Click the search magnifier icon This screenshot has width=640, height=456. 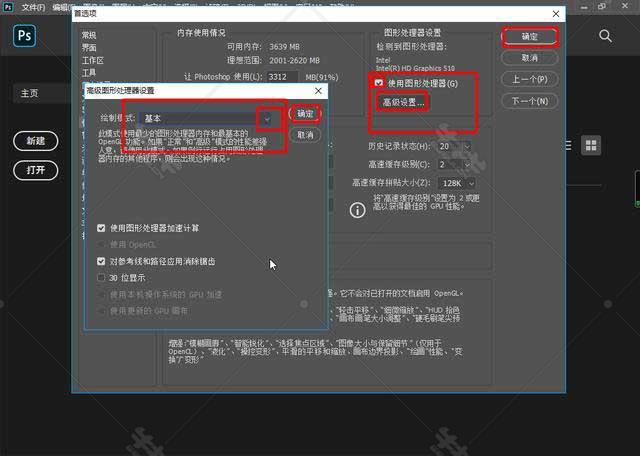coord(605,36)
